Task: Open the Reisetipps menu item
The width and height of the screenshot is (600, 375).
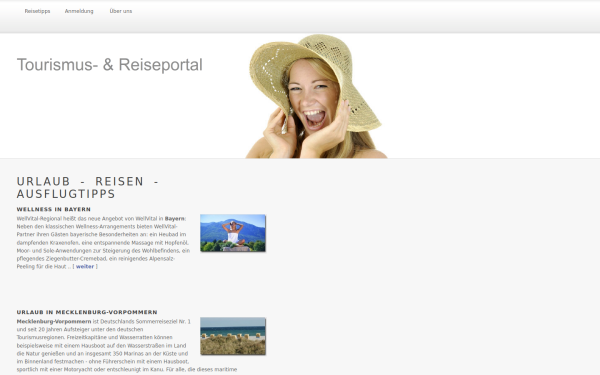Action: click(x=37, y=11)
